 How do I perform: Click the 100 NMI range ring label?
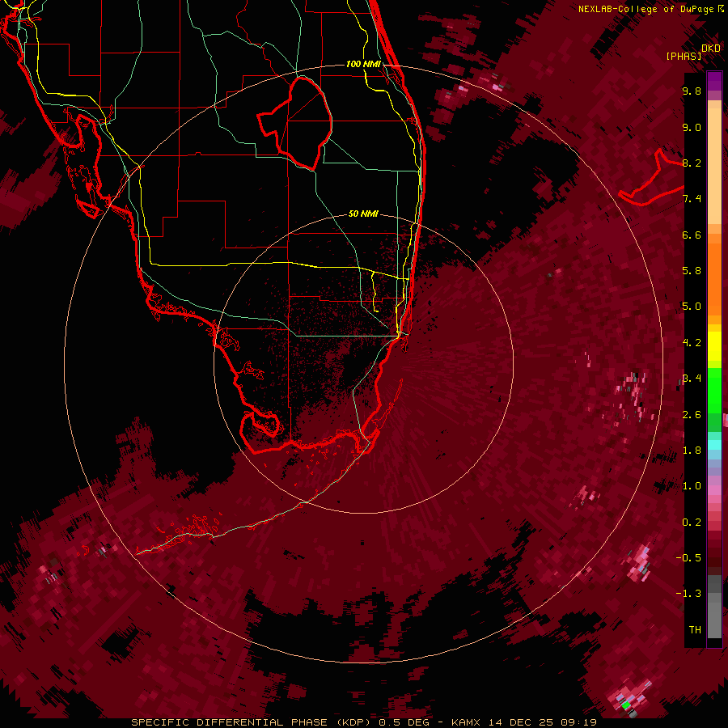363,64
